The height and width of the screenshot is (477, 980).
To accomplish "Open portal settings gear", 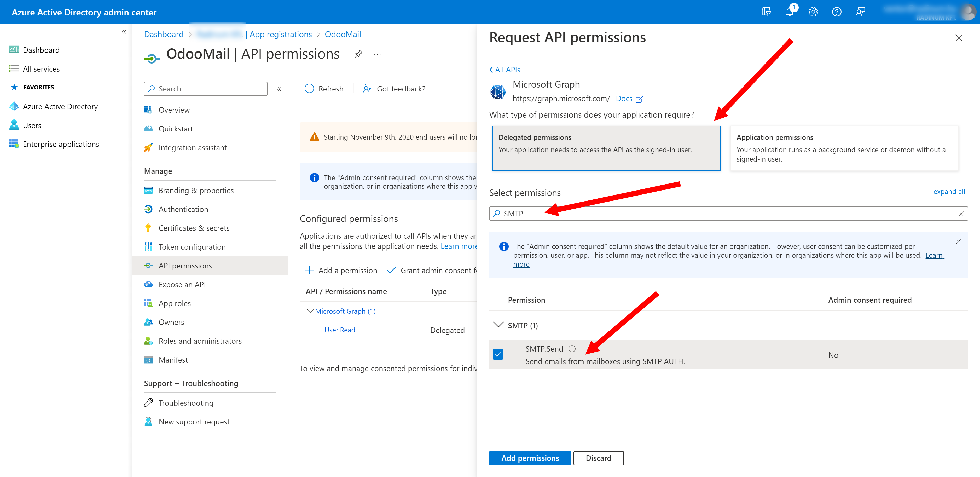I will click(813, 12).
